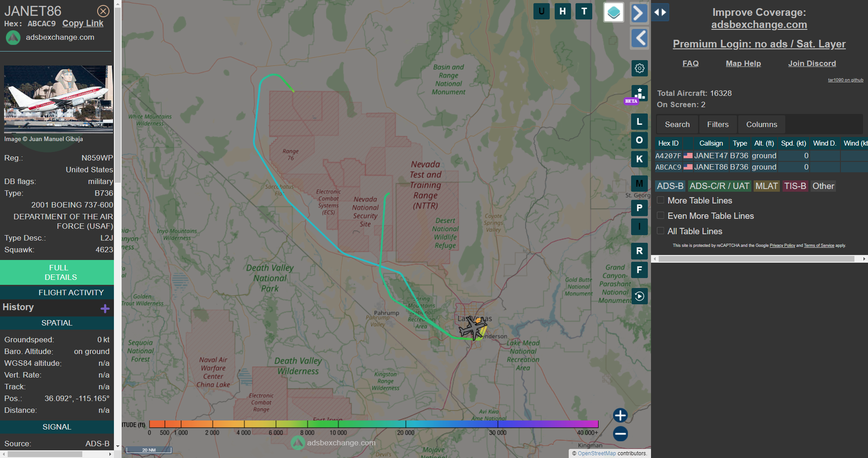Open the Join Discord link
Viewport: 868px width, 458px height.
coord(812,63)
